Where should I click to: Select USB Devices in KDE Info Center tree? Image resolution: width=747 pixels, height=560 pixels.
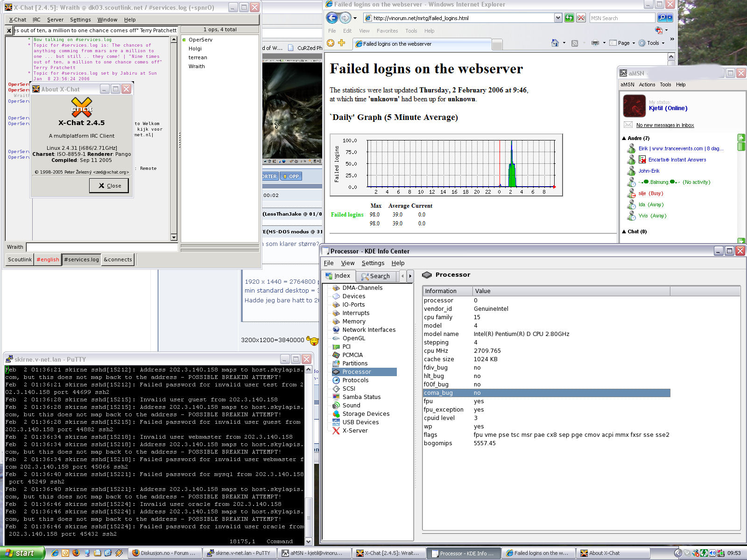coord(360,422)
